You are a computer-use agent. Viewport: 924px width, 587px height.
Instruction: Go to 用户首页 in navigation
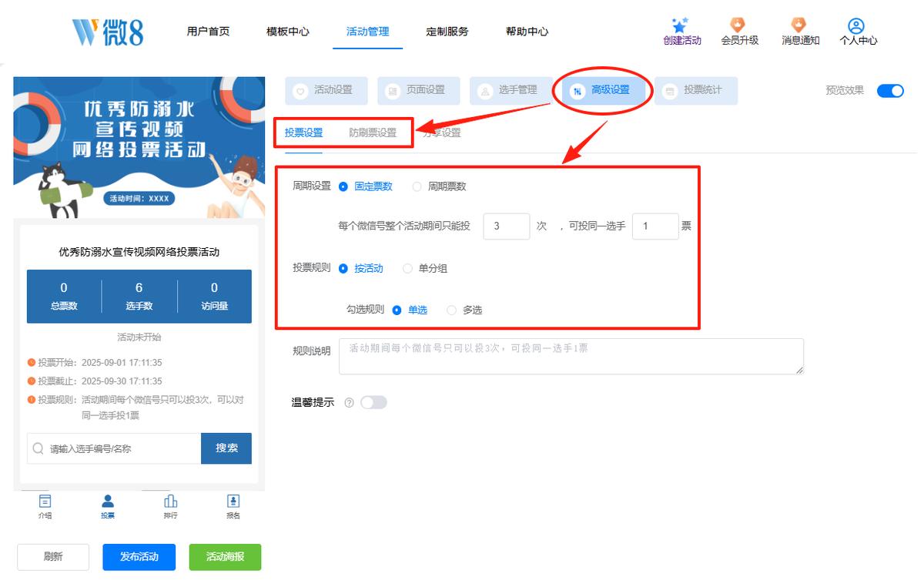click(x=208, y=32)
